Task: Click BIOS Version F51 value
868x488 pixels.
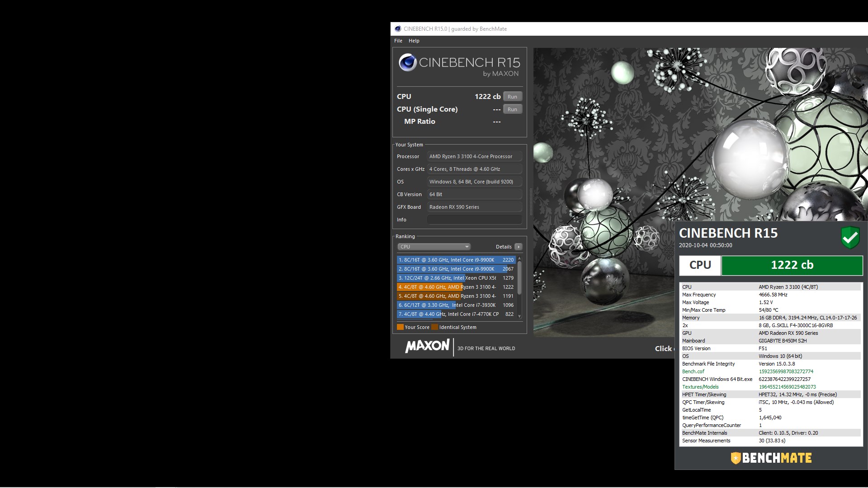Action: pyautogui.click(x=763, y=348)
